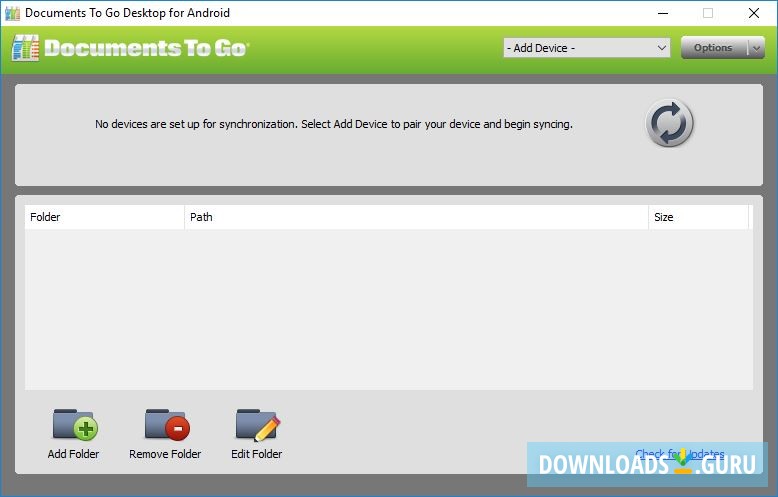Expand the Options button arrow
Viewport: 778px width, 497px height.
(x=756, y=48)
